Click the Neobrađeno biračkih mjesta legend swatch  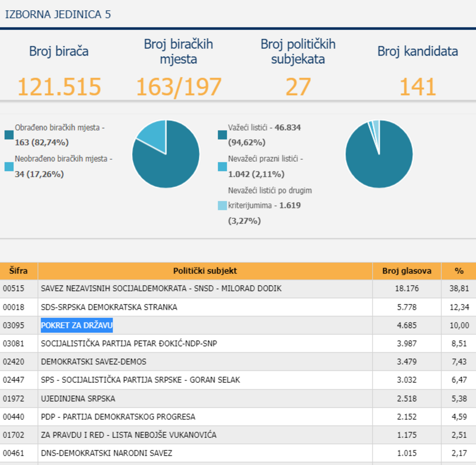coord(9,166)
